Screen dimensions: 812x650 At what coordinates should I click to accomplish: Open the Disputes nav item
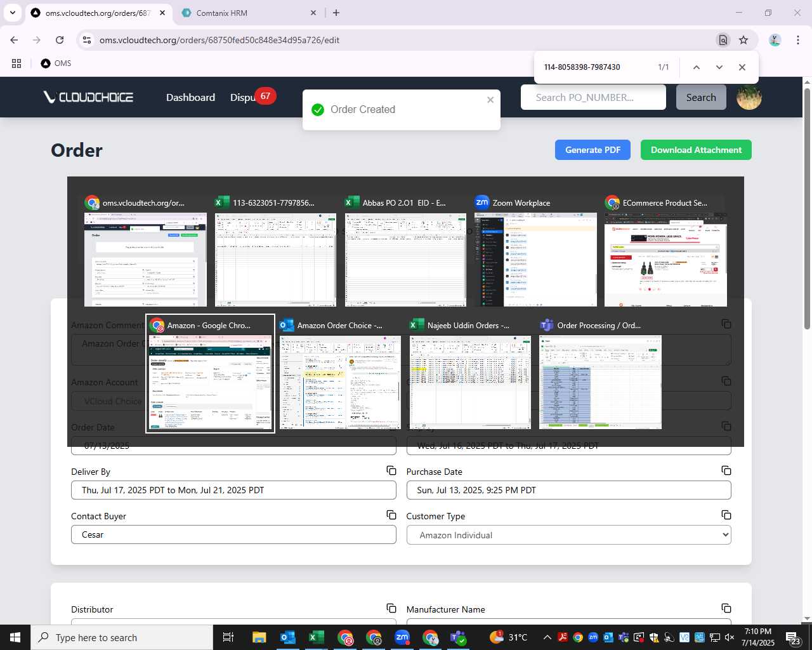point(243,97)
